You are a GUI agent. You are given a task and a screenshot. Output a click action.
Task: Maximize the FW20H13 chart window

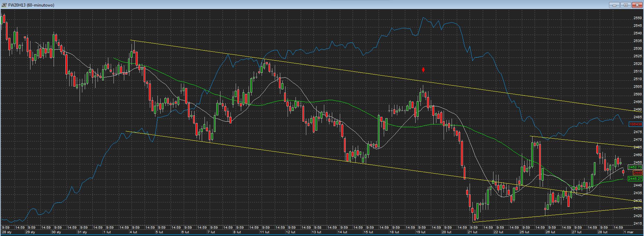(x=626, y=5)
